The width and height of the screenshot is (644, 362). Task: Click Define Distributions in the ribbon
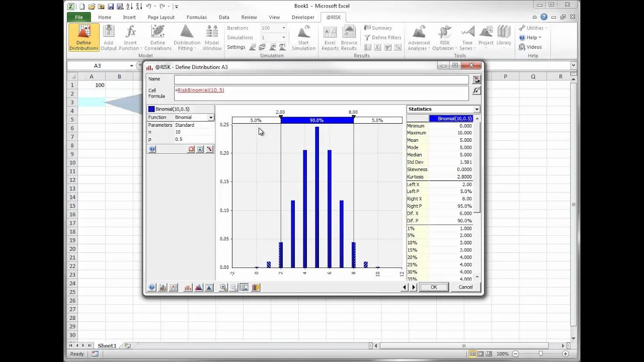(84, 38)
